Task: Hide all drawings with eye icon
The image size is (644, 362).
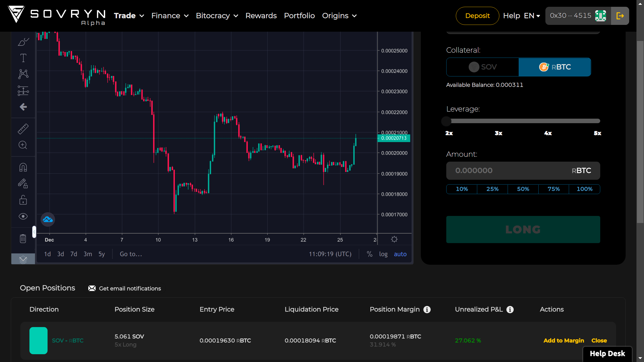Action: tap(23, 216)
